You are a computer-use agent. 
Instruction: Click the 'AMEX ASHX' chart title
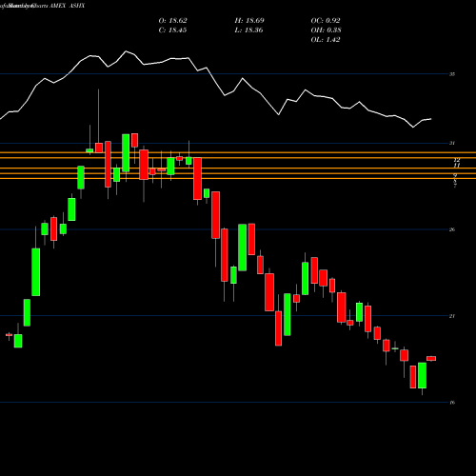pyautogui.click(x=67, y=6)
